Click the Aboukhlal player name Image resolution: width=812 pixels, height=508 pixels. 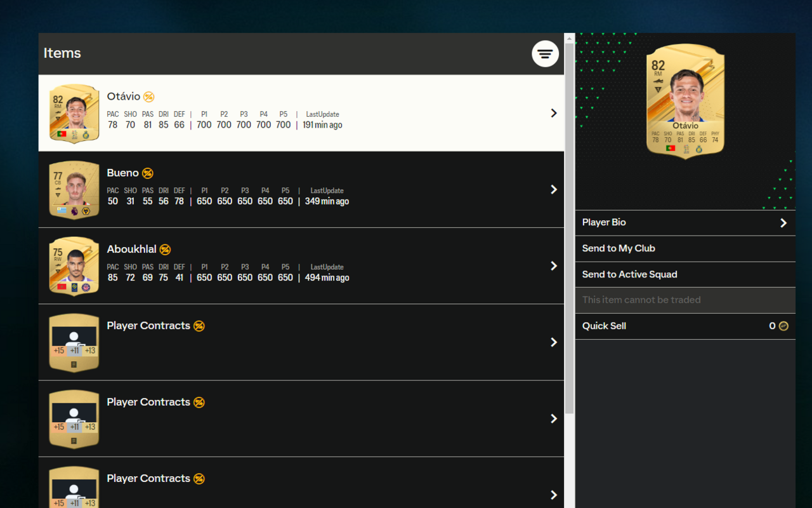pyautogui.click(x=131, y=250)
